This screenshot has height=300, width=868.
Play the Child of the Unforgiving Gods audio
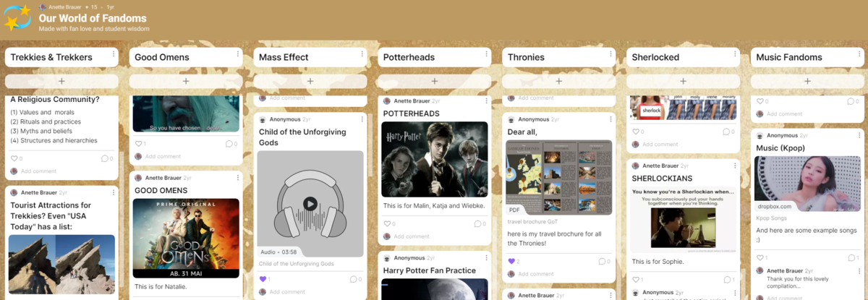pos(310,204)
